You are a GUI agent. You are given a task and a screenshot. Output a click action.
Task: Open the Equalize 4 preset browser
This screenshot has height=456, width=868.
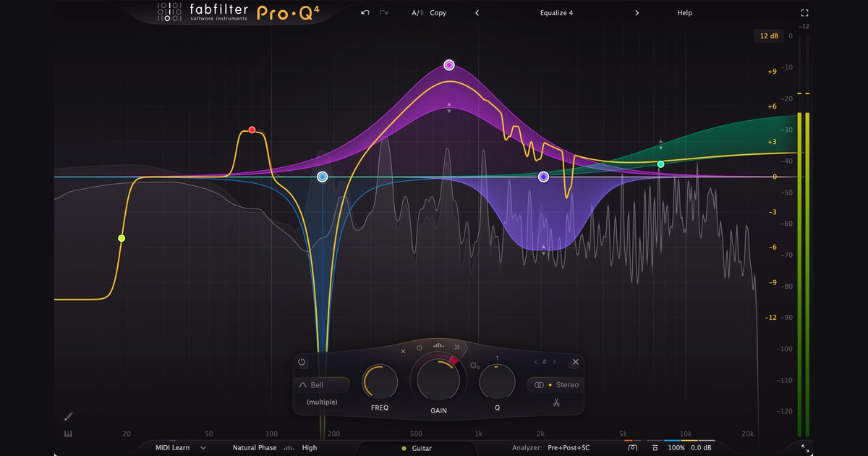(x=556, y=12)
